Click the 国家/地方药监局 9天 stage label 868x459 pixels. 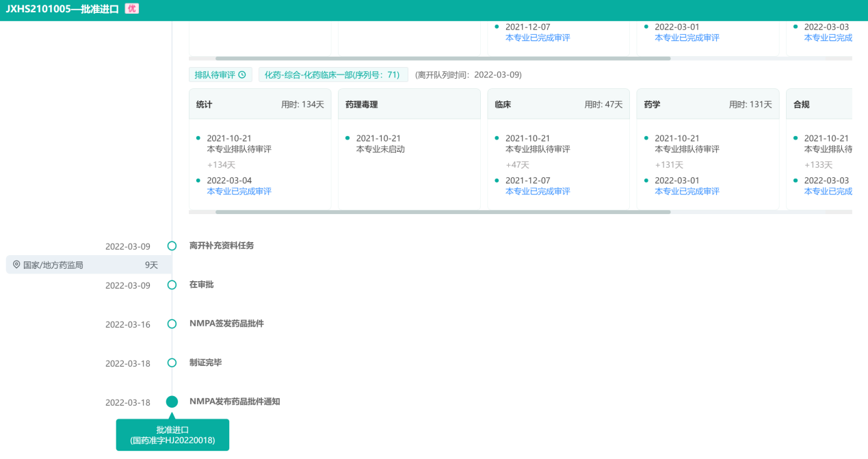pyautogui.click(x=89, y=265)
